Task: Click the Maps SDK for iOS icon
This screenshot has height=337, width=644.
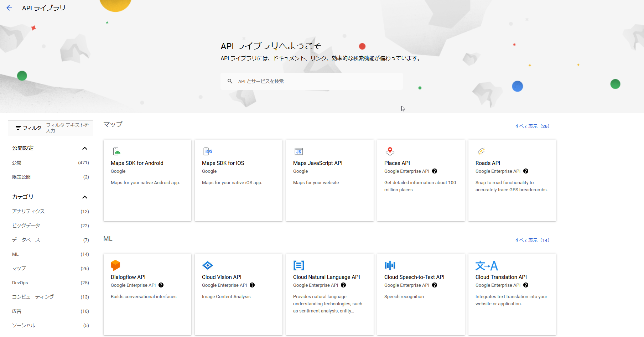Action: pyautogui.click(x=208, y=151)
